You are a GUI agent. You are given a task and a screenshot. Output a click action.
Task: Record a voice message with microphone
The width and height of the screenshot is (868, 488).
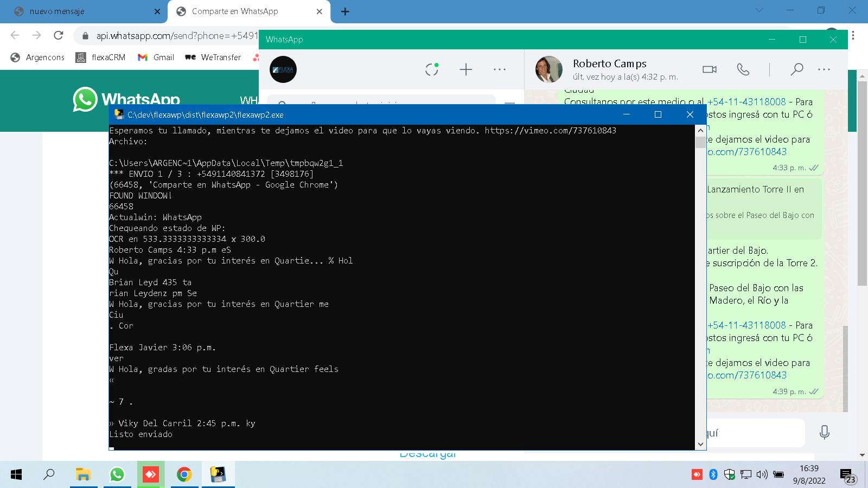(x=825, y=432)
